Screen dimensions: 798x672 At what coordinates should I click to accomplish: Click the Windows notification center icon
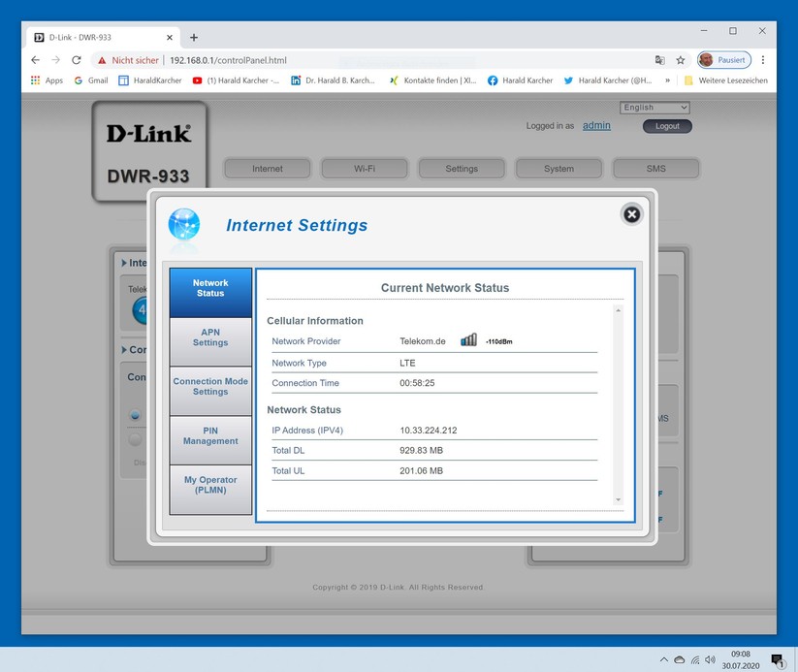(x=778, y=660)
